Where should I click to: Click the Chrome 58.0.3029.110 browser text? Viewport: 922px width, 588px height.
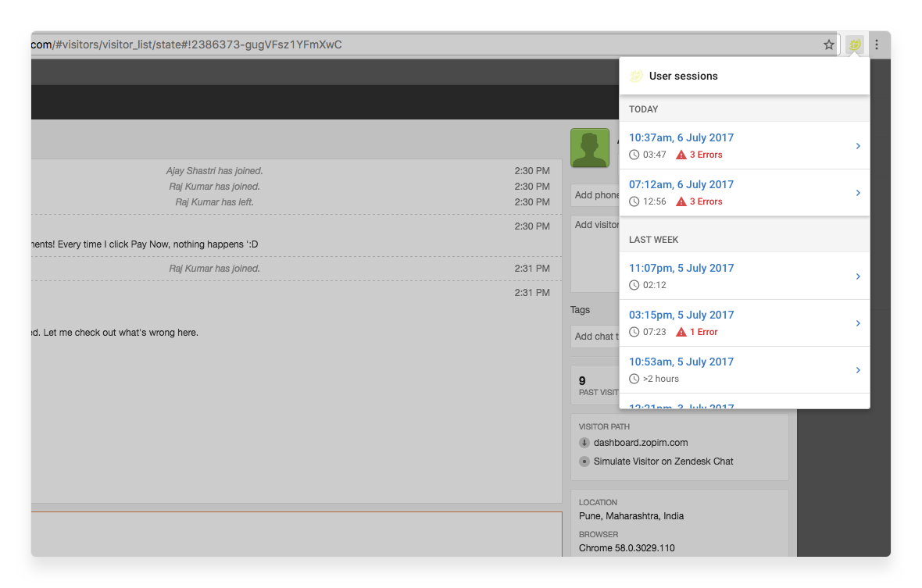coord(627,547)
